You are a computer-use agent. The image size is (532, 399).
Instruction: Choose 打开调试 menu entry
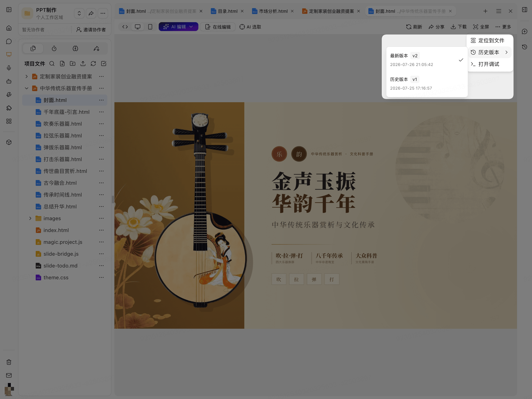[490, 64]
